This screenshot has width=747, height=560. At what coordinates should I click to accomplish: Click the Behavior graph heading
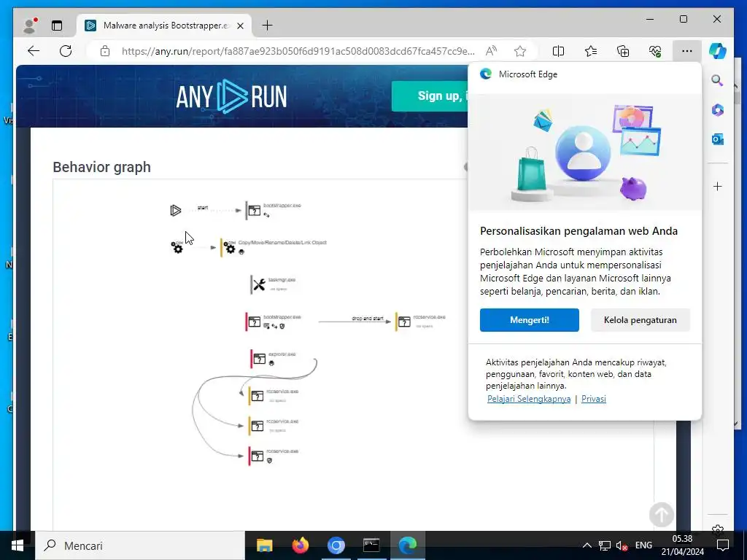[x=101, y=167]
